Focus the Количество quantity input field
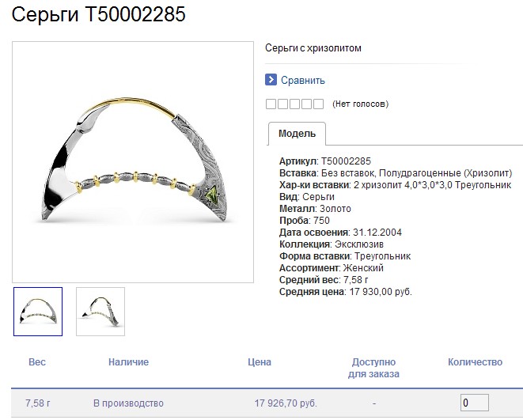 click(475, 403)
